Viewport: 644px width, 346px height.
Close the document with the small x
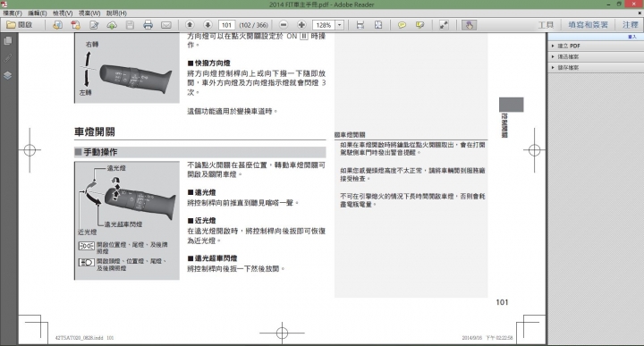coord(639,13)
